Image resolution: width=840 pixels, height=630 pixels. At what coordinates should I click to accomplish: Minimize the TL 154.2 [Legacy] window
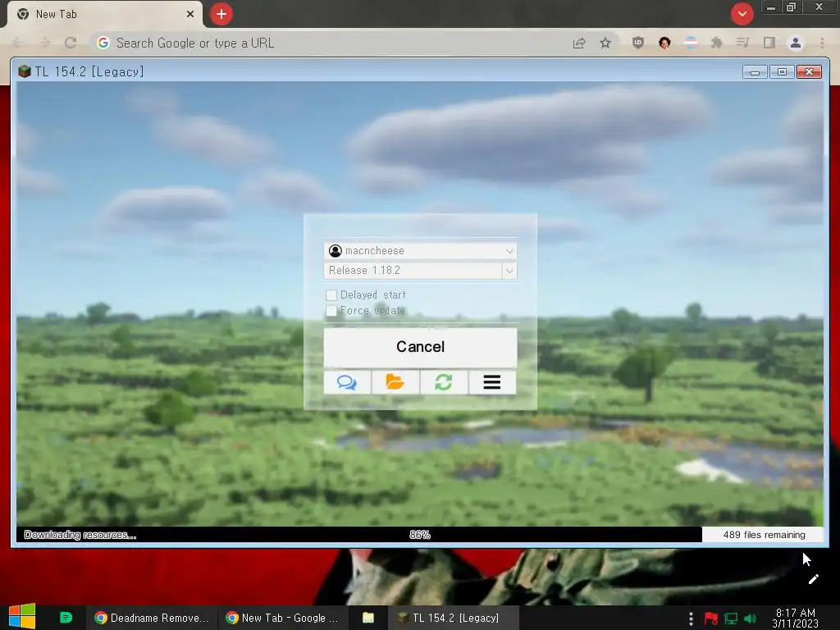756,72
